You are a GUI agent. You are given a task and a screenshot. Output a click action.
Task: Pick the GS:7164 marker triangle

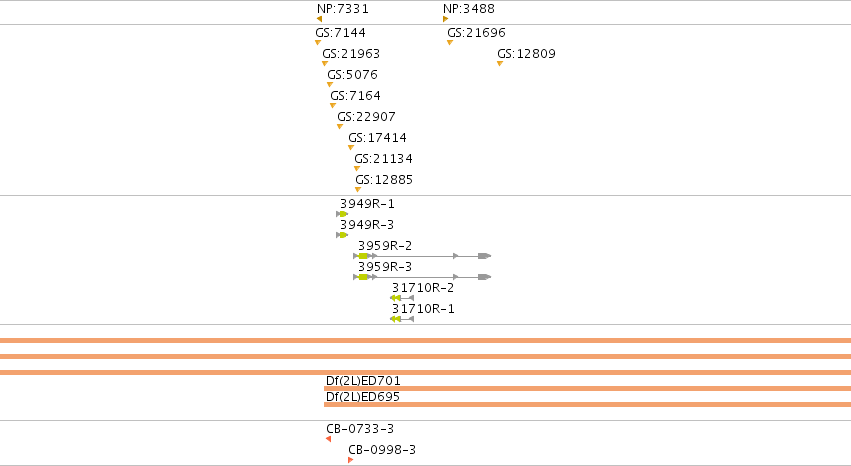[x=333, y=105]
